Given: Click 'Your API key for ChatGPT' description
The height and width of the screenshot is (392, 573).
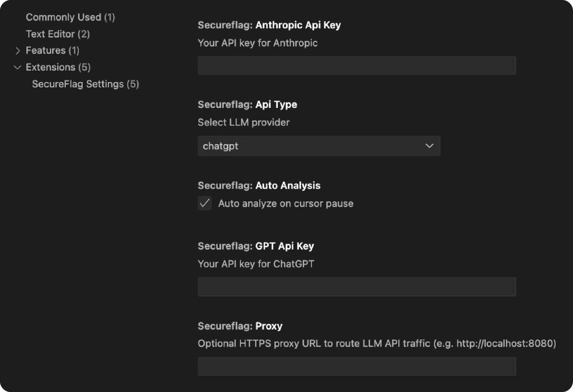Looking at the screenshot, I should click(x=256, y=264).
